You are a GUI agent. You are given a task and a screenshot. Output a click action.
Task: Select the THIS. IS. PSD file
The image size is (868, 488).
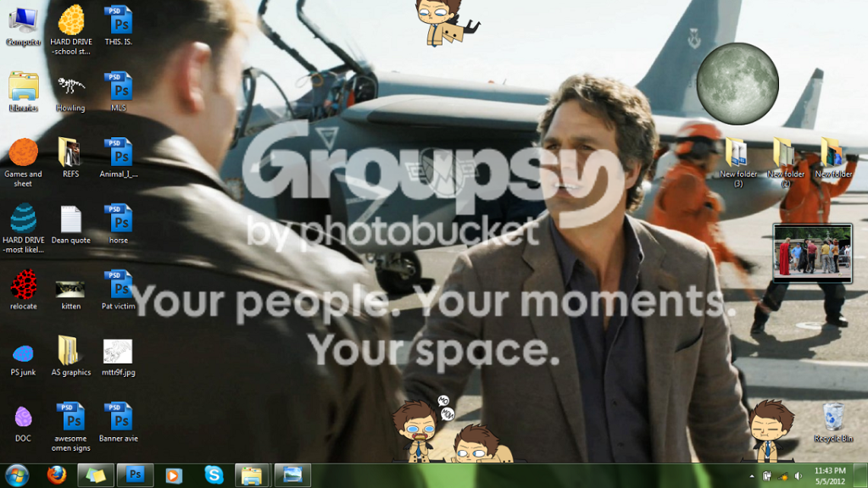click(119, 26)
